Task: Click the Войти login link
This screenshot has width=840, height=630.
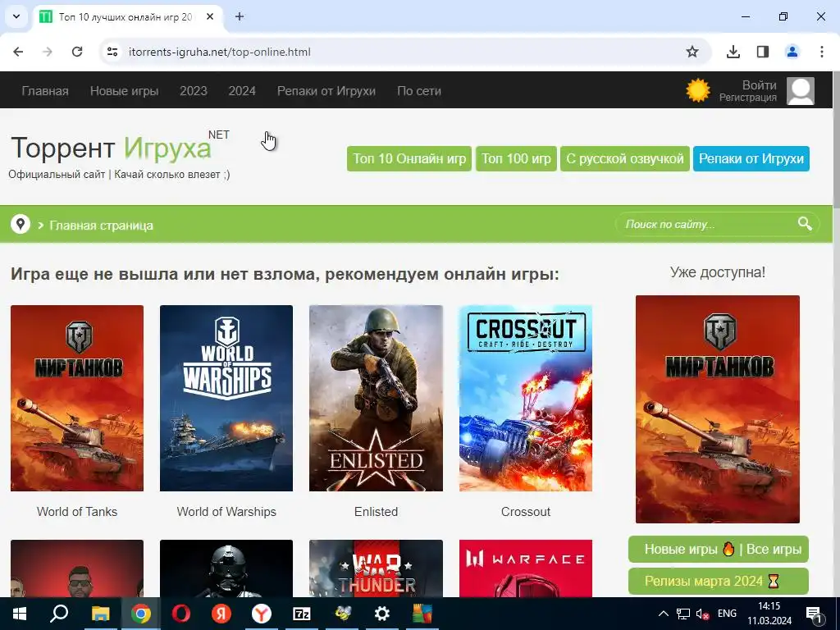Action: (x=759, y=85)
